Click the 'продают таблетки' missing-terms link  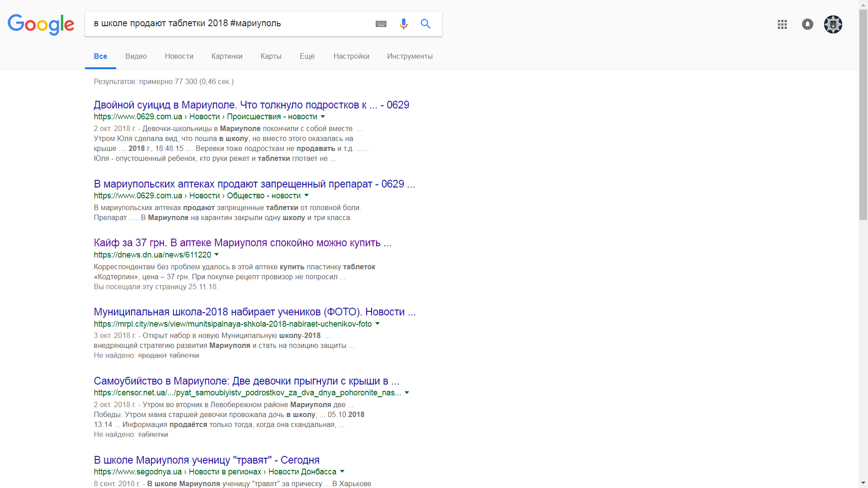coord(169,356)
